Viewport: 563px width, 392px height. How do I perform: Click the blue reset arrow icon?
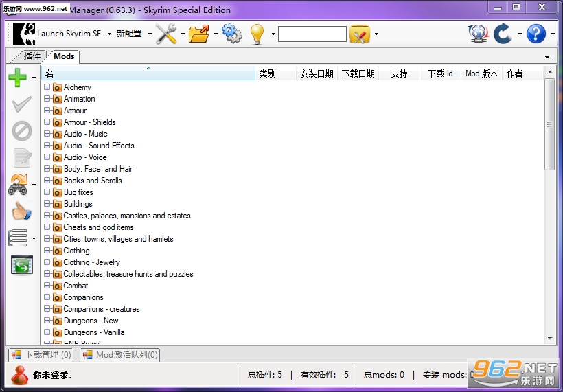(503, 34)
